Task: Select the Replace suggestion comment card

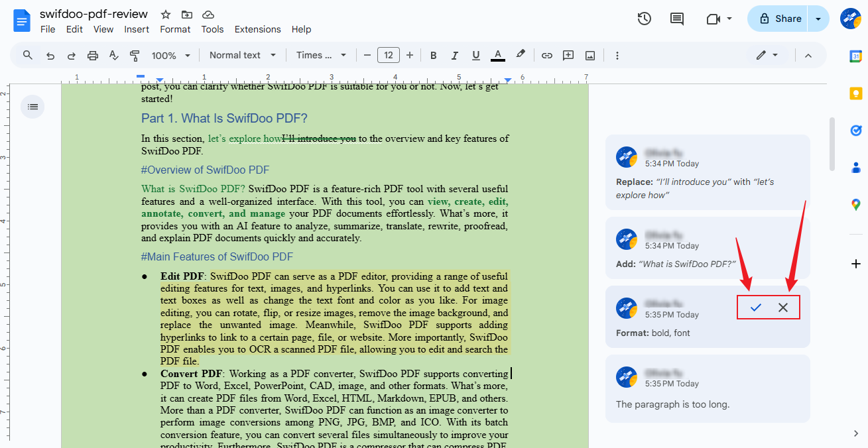Action: [708, 172]
